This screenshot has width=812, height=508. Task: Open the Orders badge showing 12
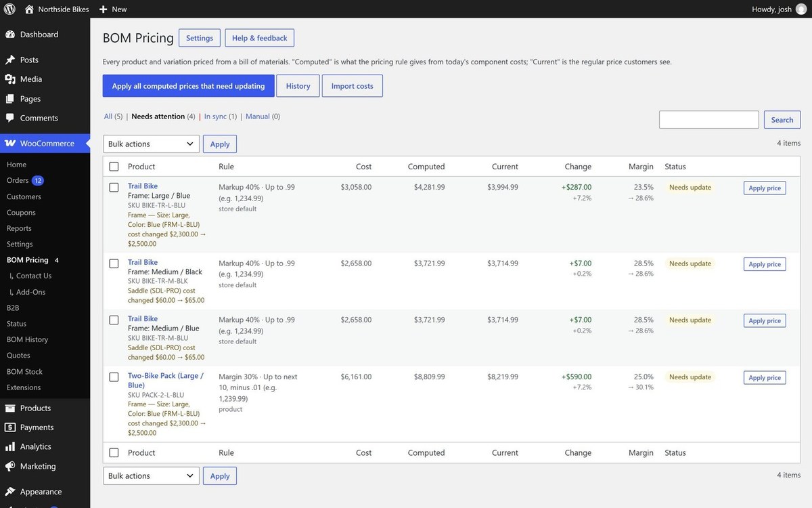coord(38,180)
